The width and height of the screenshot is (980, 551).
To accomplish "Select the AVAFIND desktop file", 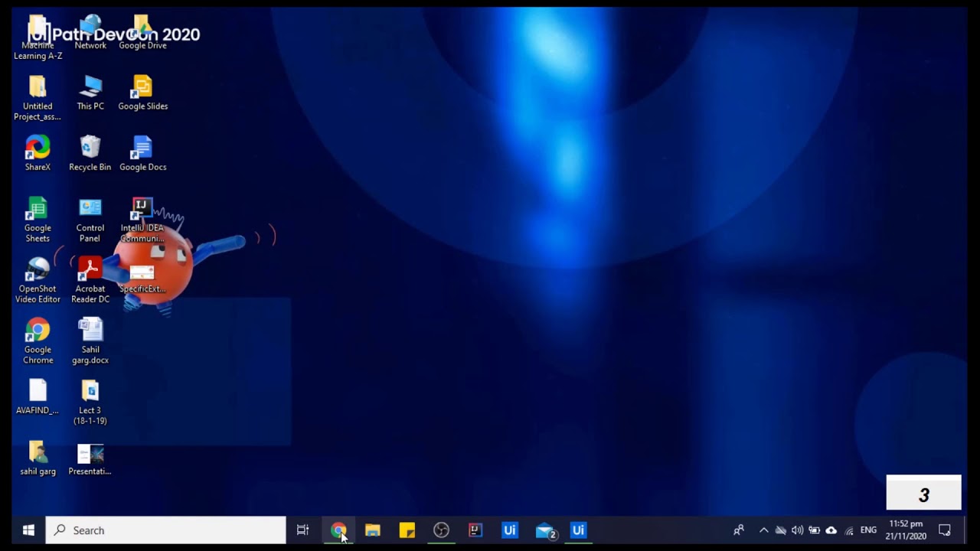I will [38, 398].
